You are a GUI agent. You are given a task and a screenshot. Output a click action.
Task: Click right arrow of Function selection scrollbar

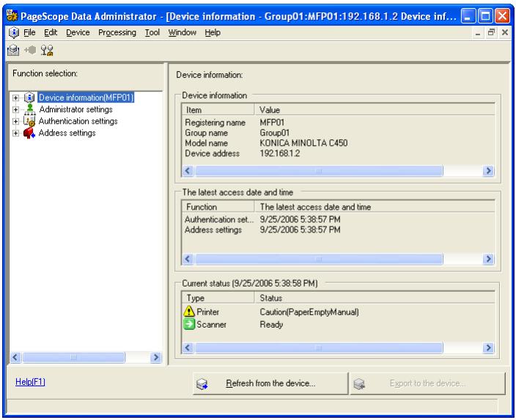click(155, 357)
